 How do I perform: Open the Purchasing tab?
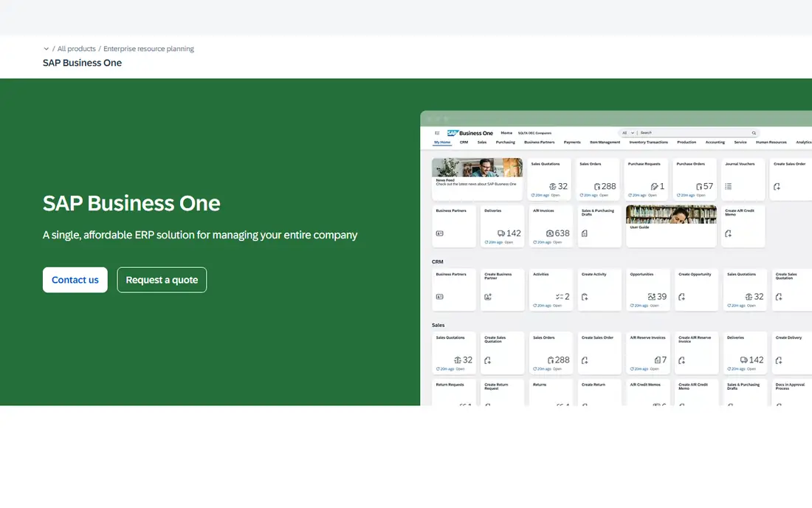[506, 142]
